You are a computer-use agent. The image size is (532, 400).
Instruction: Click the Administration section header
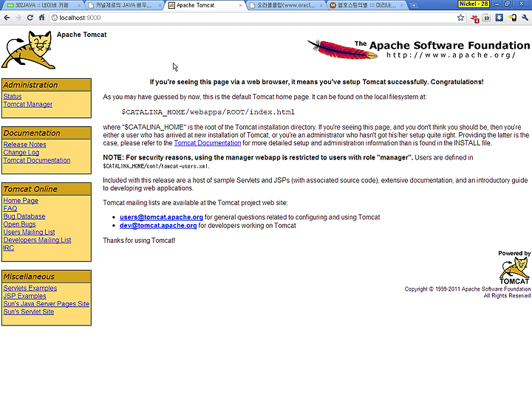47,85
